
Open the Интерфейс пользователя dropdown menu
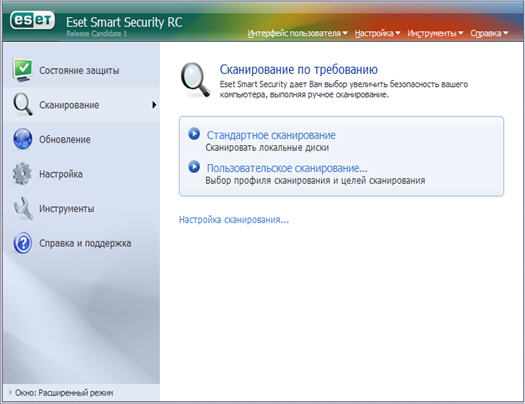pos(297,33)
